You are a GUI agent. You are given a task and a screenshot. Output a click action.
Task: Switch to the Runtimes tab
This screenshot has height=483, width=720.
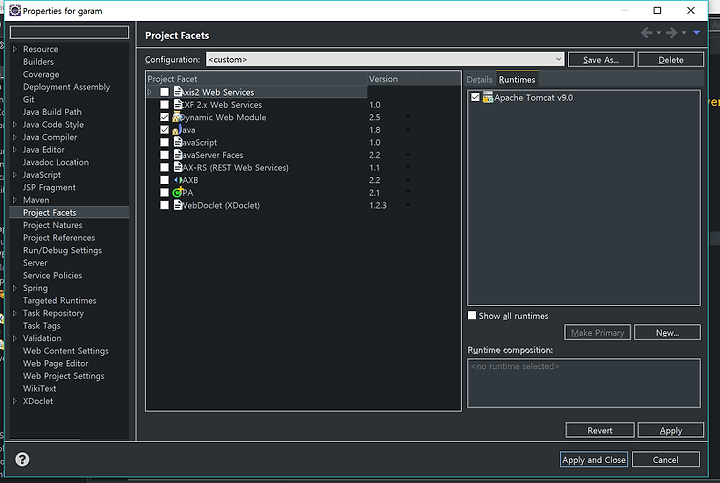pyautogui.click(x=517, y=79)
